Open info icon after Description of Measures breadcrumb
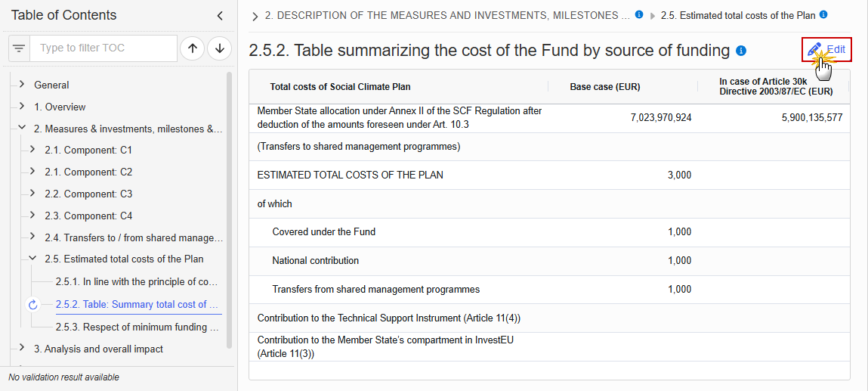The width and height of the screenshot is (868, 391). click(639, 15)
